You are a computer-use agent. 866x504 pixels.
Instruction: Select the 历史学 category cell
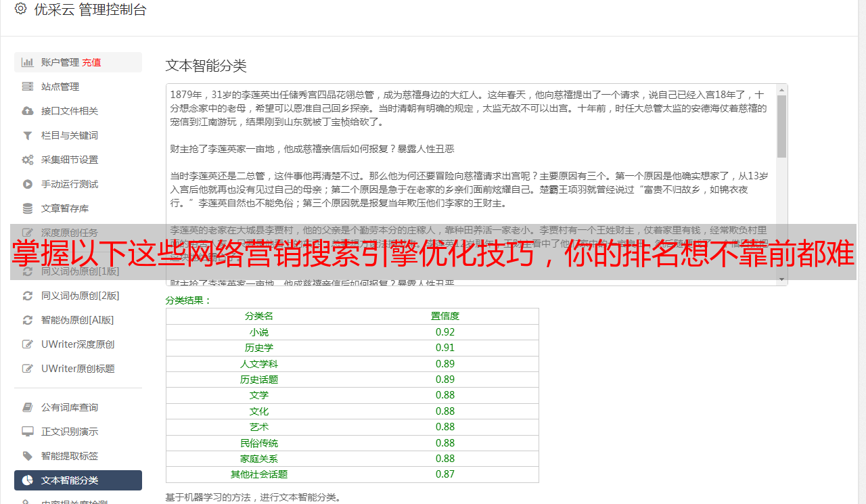coord(259,348)
